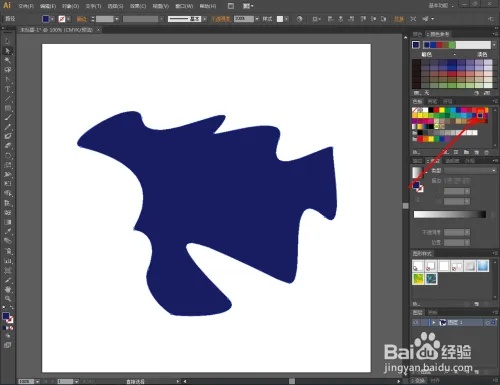Click the orange stroke label in control bar
This screenshot has height=385, width=500.
tap(81, 19)
